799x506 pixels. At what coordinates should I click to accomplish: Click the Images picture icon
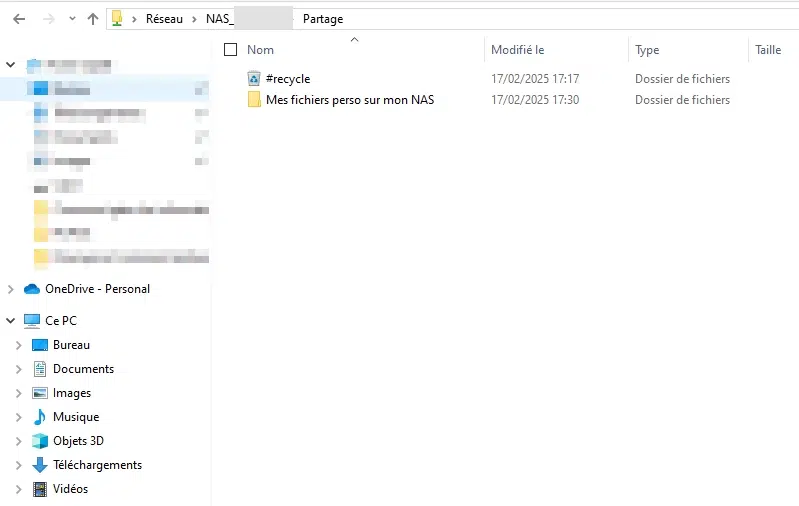pyautogui.click(x=40, y=393)
